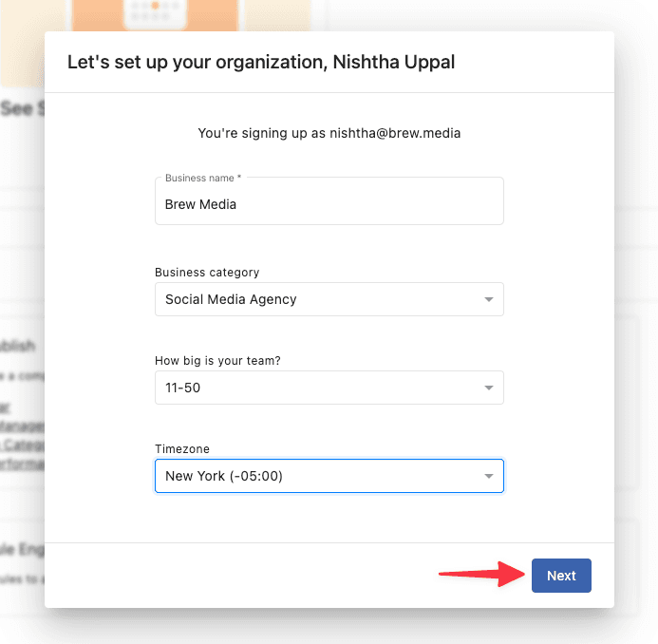The height and width of the screenshot is (644, 658).
Task: Click the text "You're signing up as nishtha@brew.media"
Action: (329, 133)
